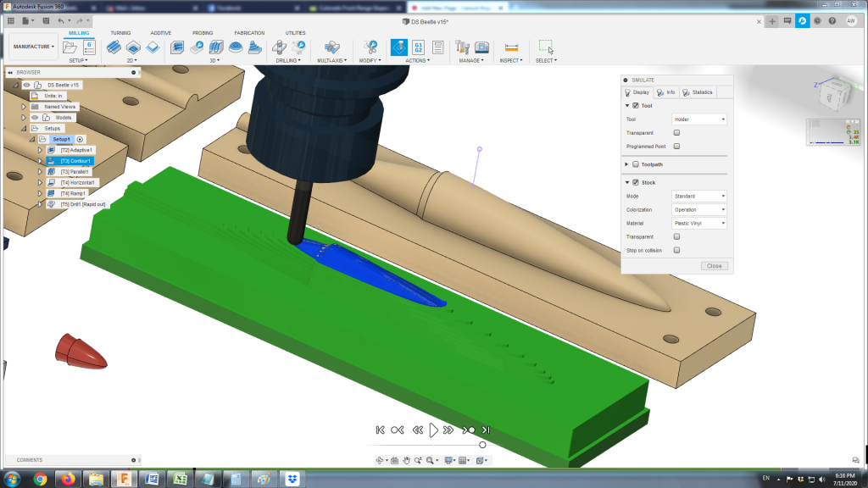This screenshot has width=868, height=488.
Task: Click the simulation speed slider handle
Action: (482, 445)
